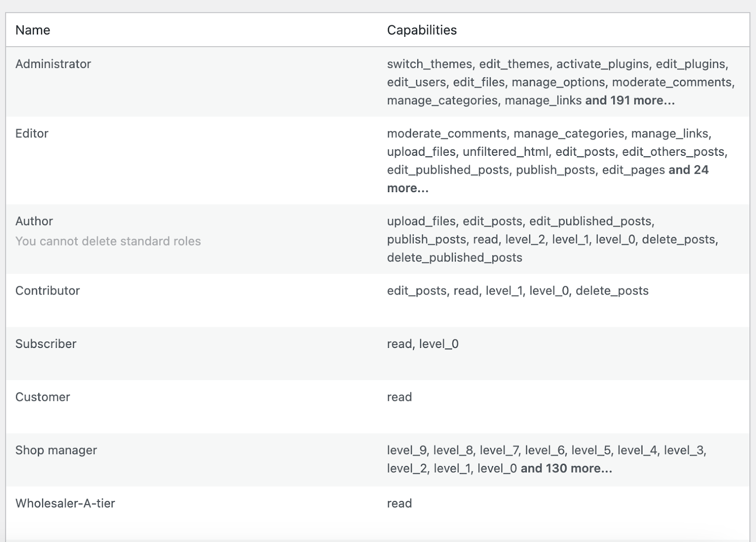Viewport: 756px width, 542px height.
Task: Open the Subscriber role
Action: coord(46,344)
